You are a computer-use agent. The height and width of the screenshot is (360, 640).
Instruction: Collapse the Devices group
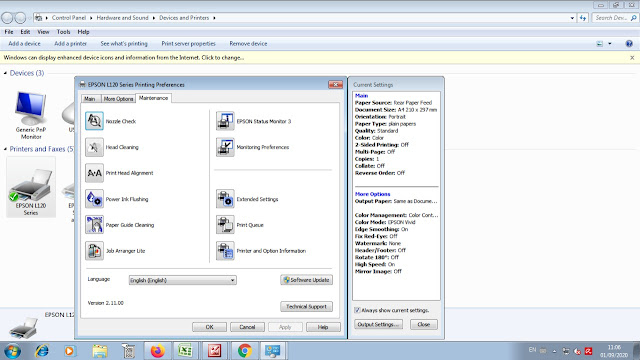click(5, 73)
